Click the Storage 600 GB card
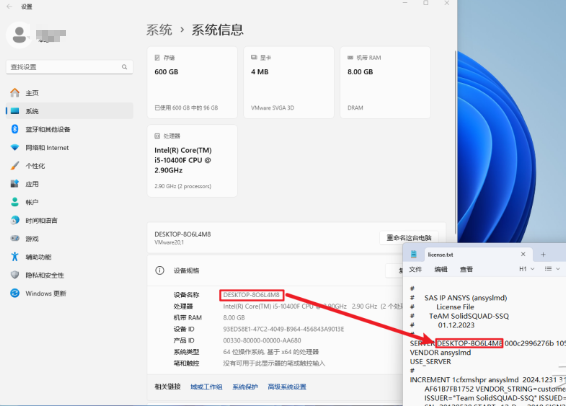 pyautogui.click(x=192, y=82)
